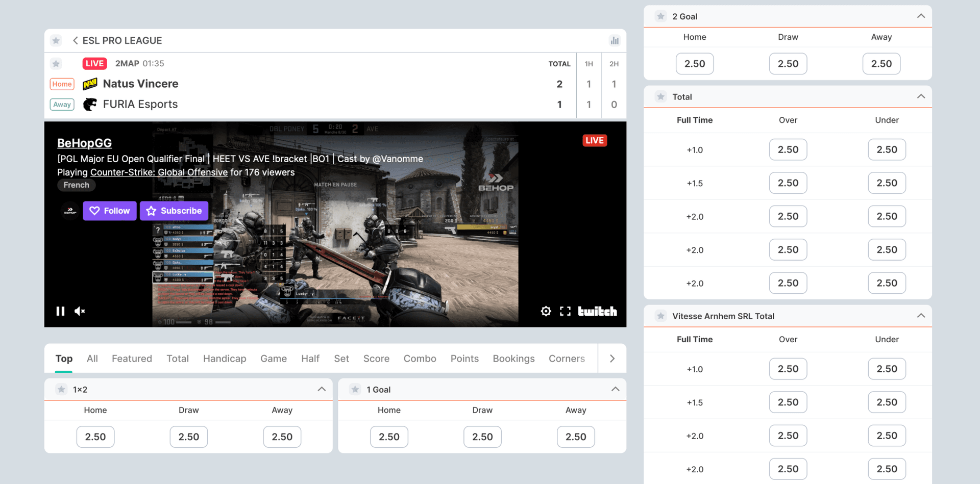
Task: Select 2 Goal Away odds 2.50
Action: point(881,64)
